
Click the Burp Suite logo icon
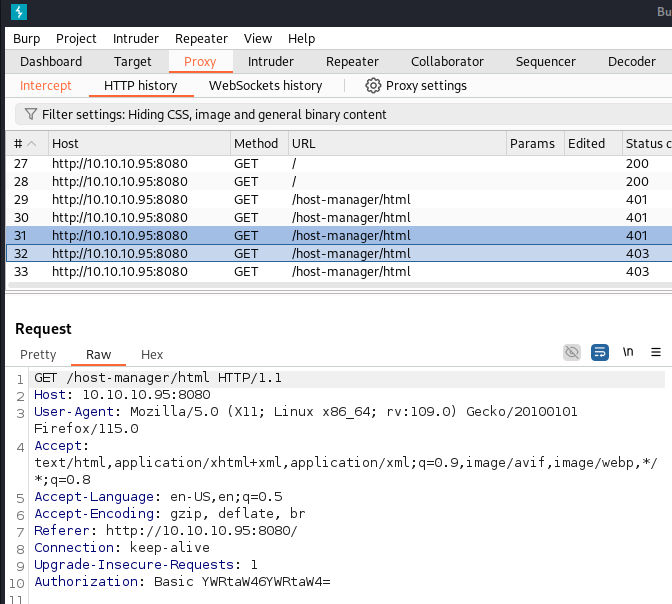[x=19, y=12]
